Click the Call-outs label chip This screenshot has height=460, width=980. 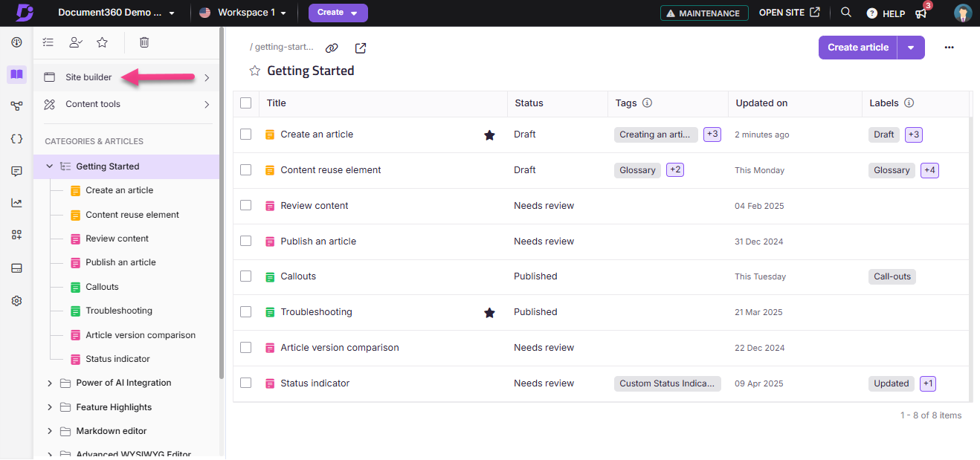pos(892,276)
